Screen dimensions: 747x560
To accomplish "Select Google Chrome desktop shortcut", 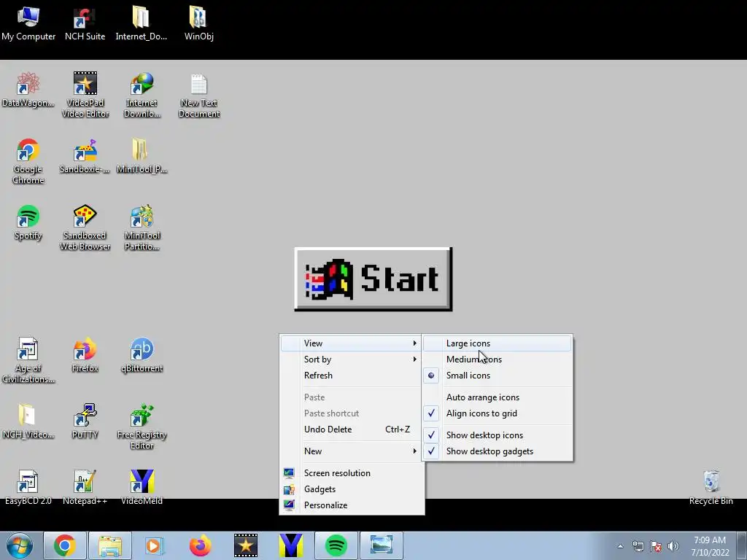I will [28, 161].
